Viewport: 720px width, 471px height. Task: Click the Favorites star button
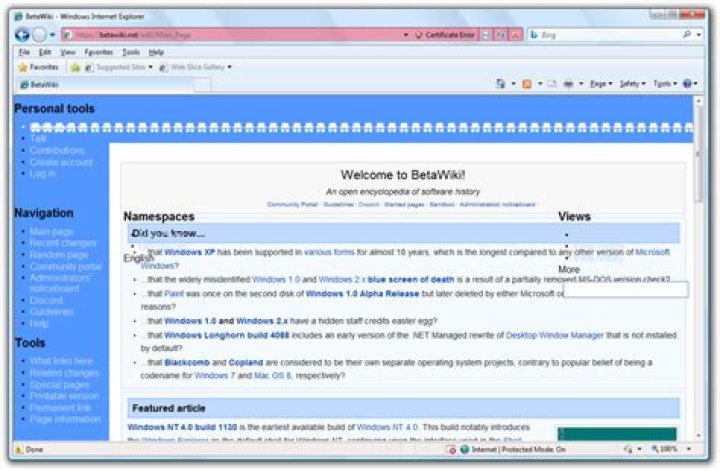pos(39,67)
